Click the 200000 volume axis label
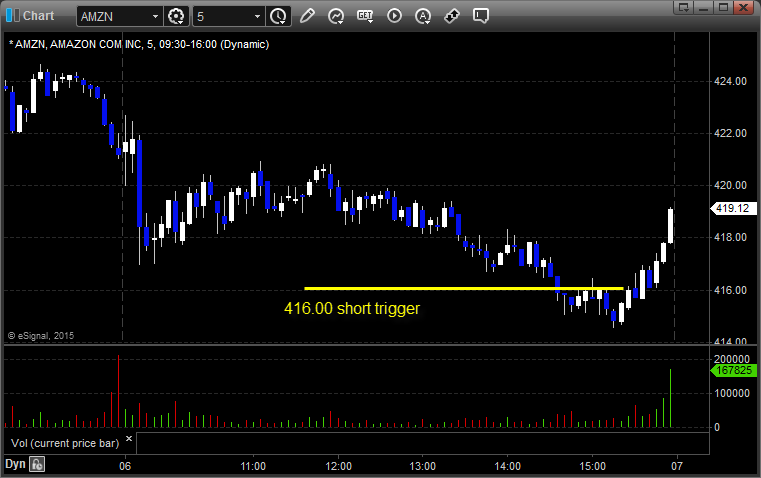Image resolution: width=761 pixels, height=478 pixels. point(732,359)
